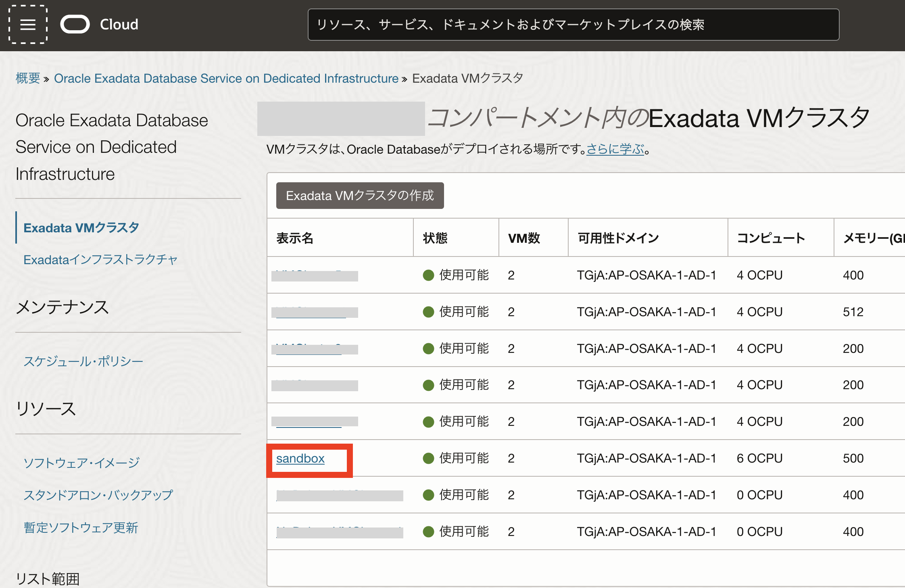
Task: Open 暫定ソフトウェア更新 link
Action: (x=81, y=528)
